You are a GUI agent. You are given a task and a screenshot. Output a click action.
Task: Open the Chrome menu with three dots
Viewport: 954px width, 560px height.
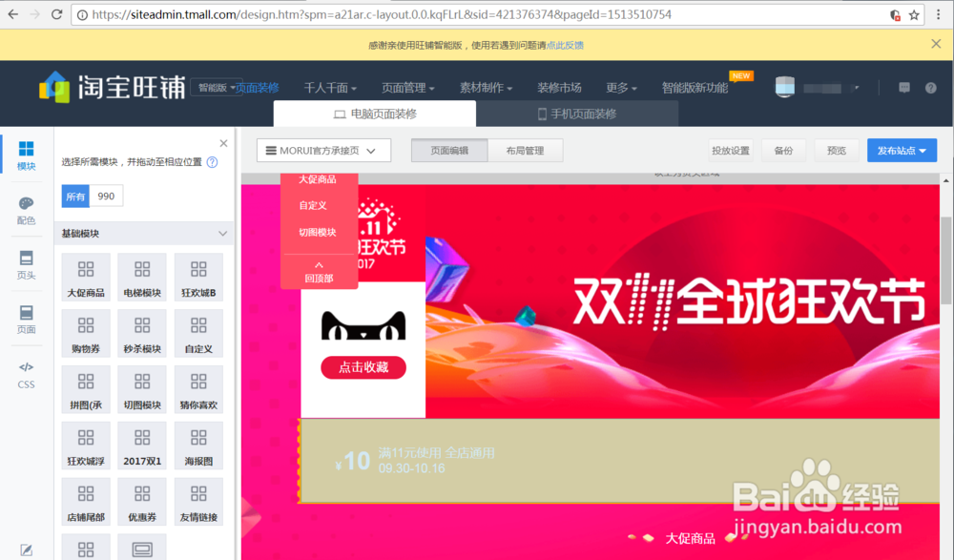(x=939, y=14)
